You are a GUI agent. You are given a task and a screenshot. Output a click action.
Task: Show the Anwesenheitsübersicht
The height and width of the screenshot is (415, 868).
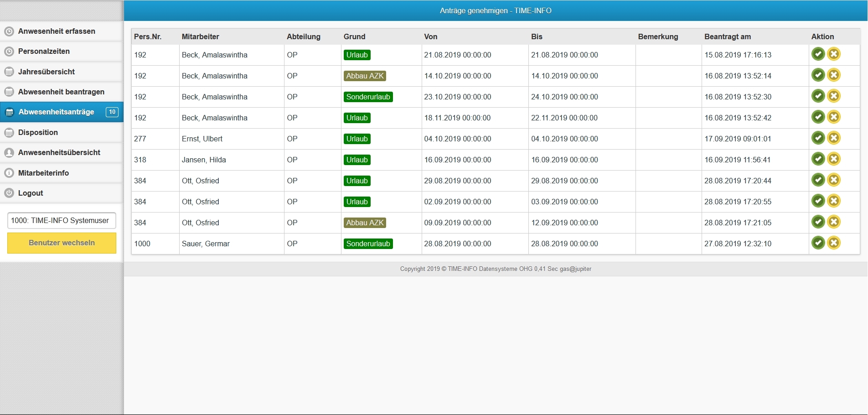point(62,153)
